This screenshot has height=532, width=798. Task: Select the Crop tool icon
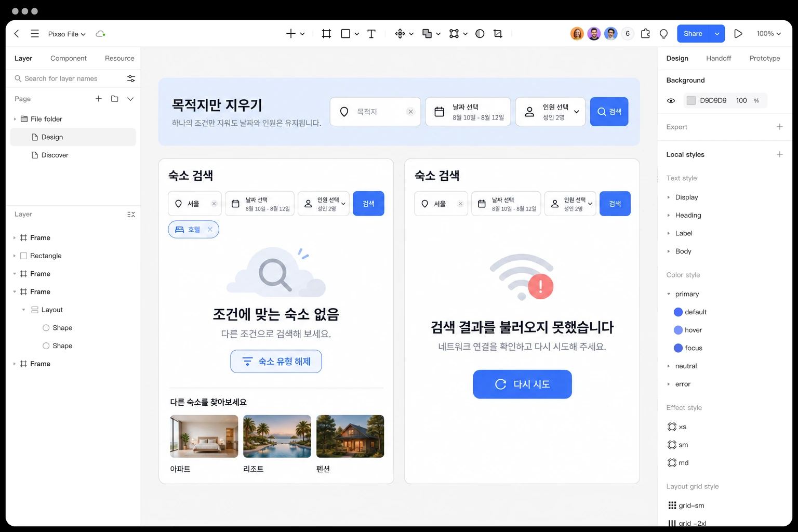pos(498,34)
